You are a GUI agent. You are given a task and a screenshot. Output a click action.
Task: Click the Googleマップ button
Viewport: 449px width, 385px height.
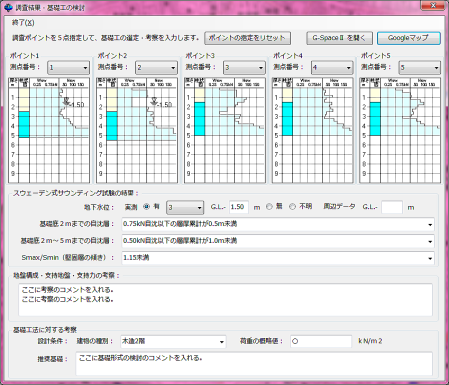[409, 38]
